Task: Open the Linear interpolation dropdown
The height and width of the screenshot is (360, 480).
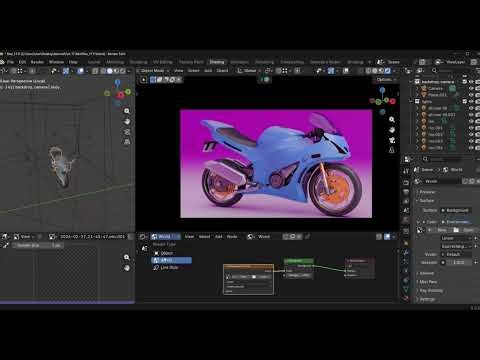Action: tap(456, 238)
